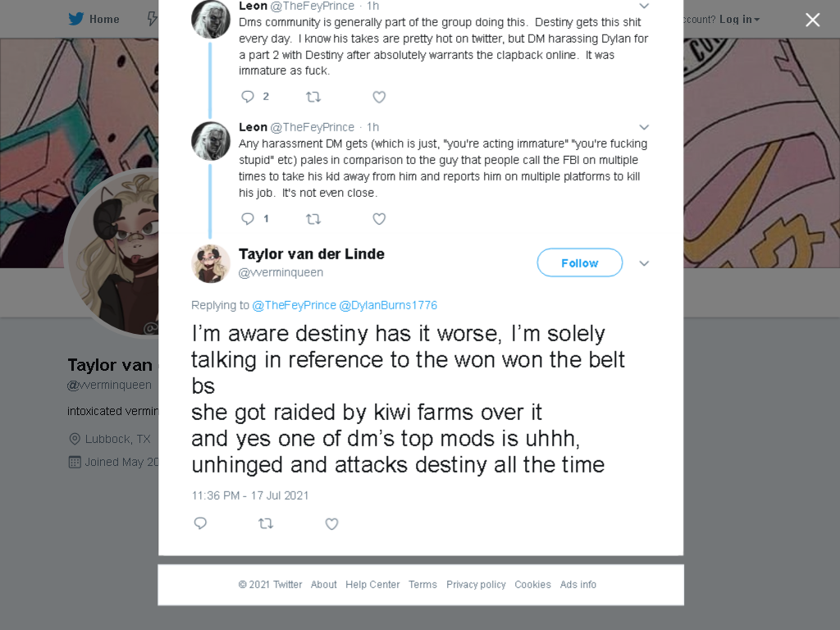Like Leon's tweet about Dms community
840x630 pixels.
[x=379, y=97]
